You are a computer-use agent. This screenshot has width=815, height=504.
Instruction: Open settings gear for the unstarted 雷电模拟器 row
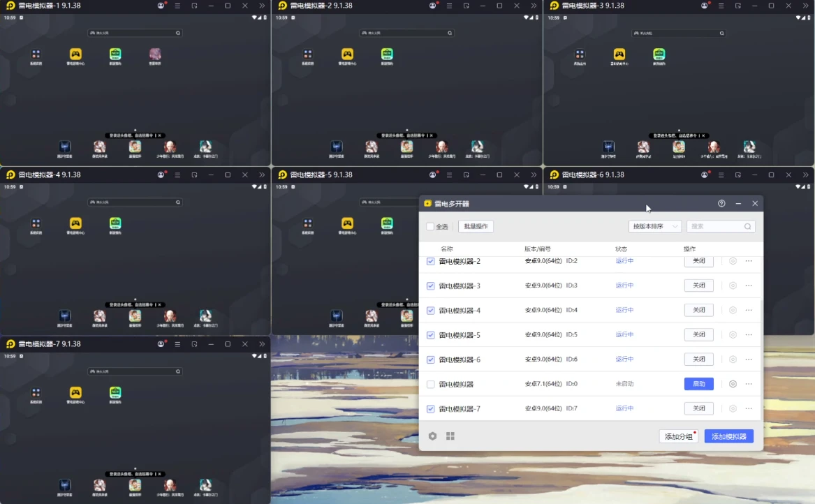[733, 384]
